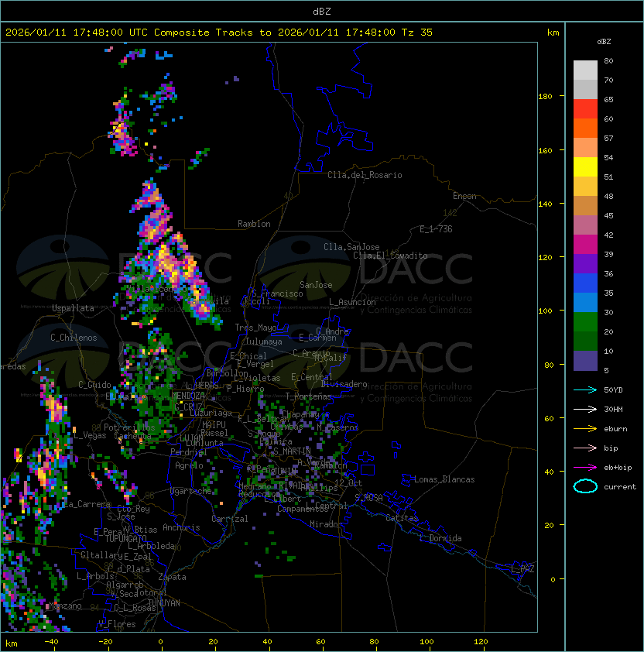Viewport: 644px width, 652px height.
Task: Click the '54' value on dBZ scale
Action: point(608,158)
